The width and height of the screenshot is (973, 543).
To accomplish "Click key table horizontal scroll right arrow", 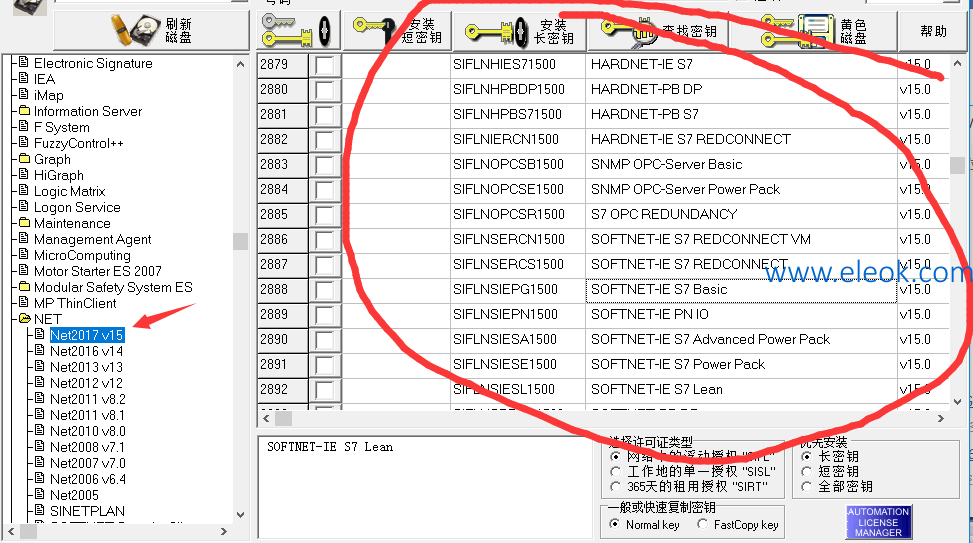I will point(941,418).
